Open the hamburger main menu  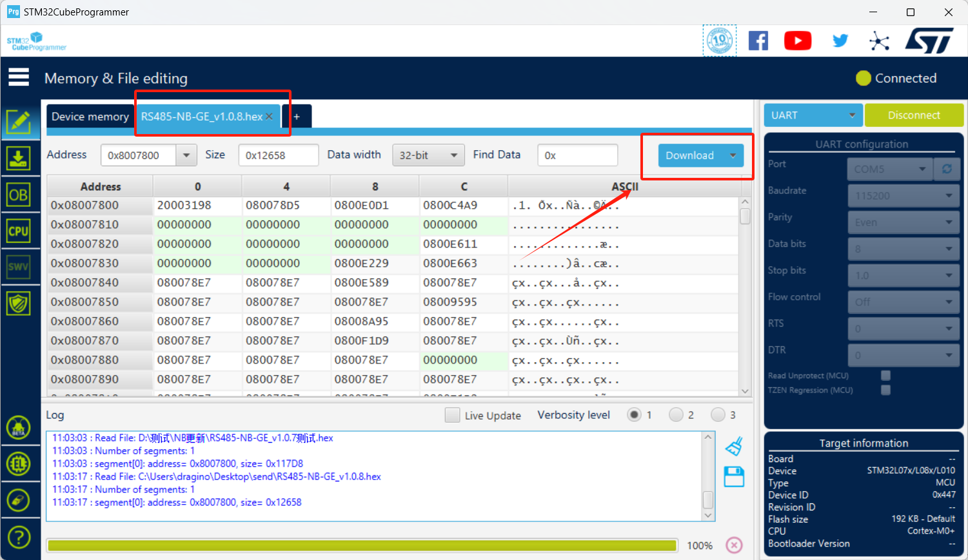19,77
